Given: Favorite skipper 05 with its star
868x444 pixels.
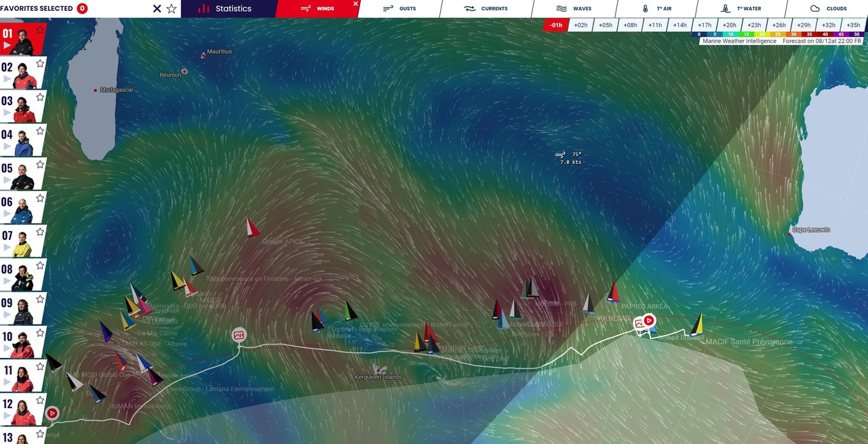Looking at the screenshot, I should point(40,164).
